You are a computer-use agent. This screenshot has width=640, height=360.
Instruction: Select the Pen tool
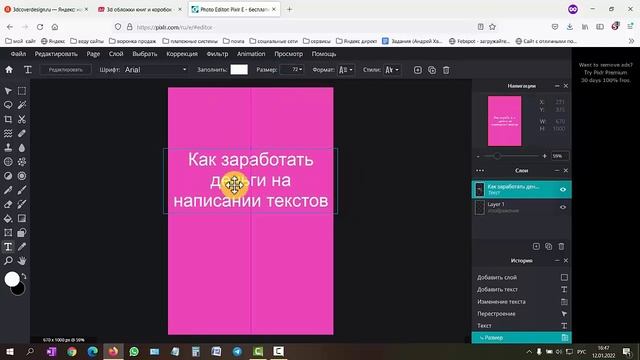[x=8, y=190]
